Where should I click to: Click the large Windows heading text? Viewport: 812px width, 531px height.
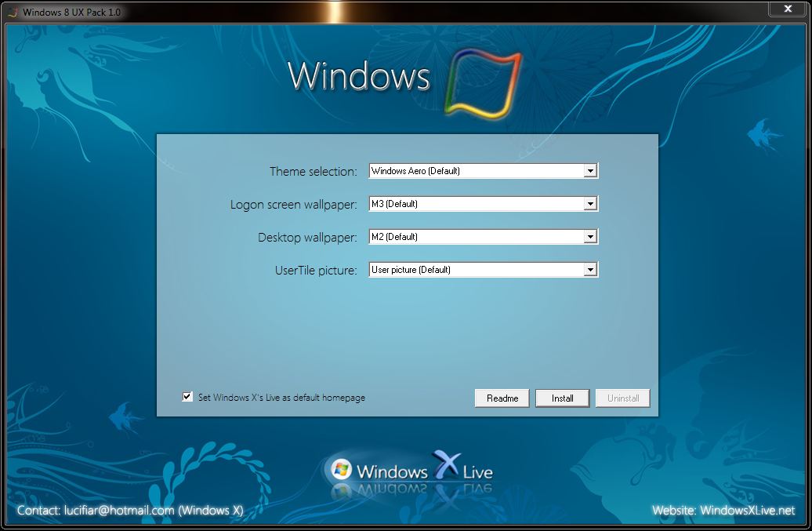click(359, 75)
